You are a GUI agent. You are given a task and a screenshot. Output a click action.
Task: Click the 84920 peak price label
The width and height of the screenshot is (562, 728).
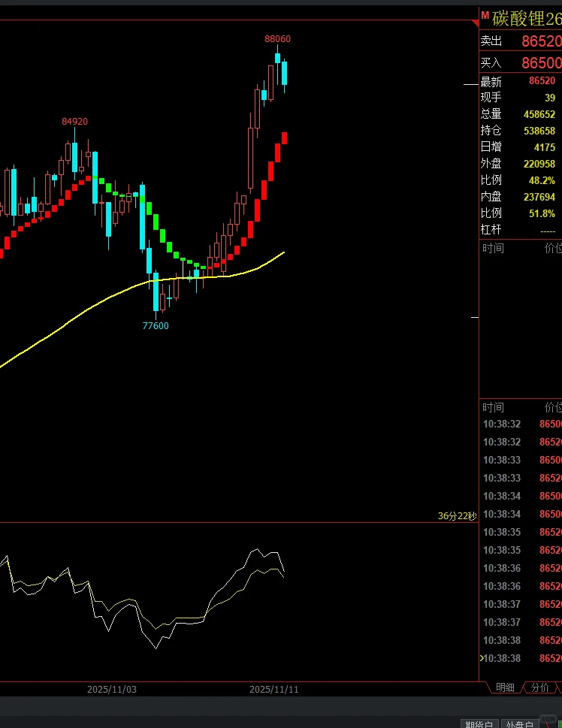pos(75,122)
